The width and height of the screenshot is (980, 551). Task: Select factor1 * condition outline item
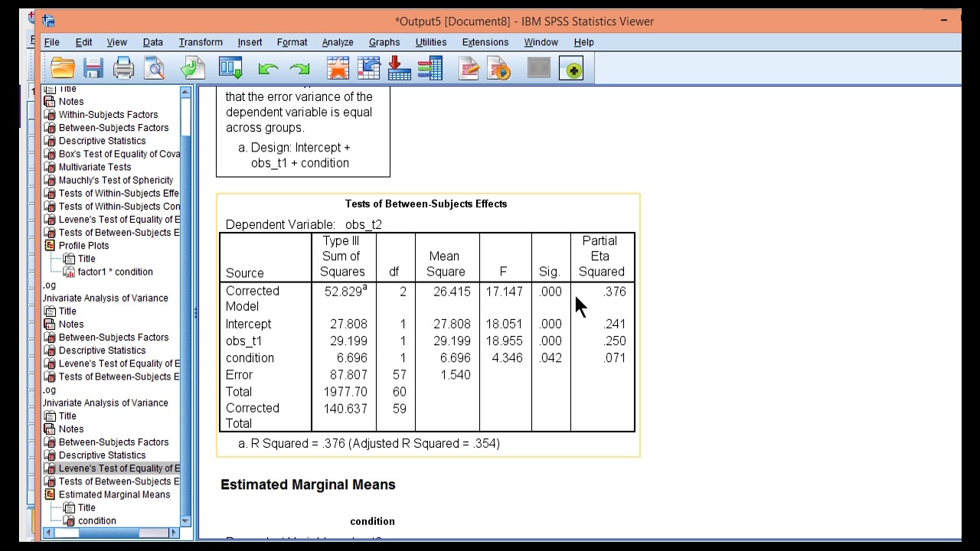coord(115,272)
